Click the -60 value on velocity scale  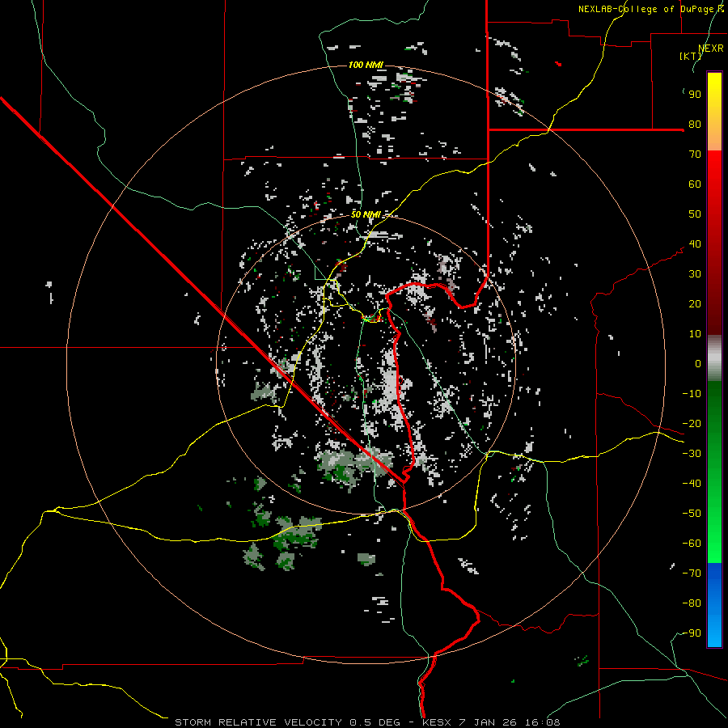pyautogui.click(x=692, y=544)
